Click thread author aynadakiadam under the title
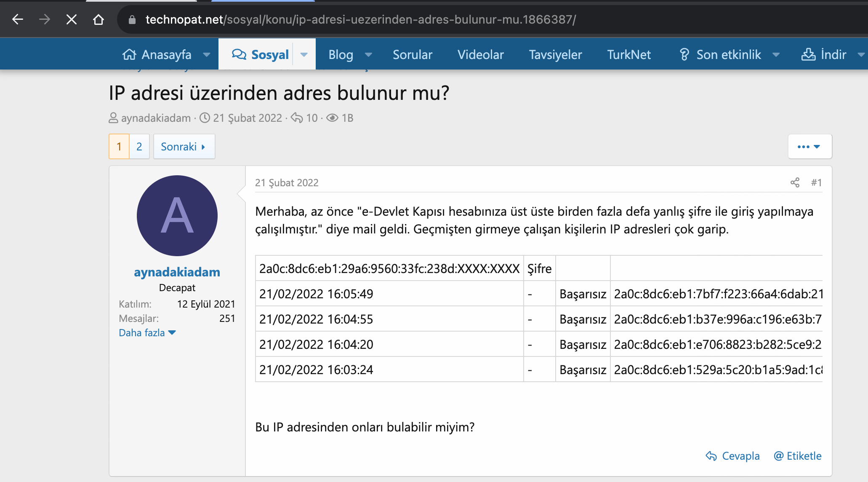 pos(156,118)
